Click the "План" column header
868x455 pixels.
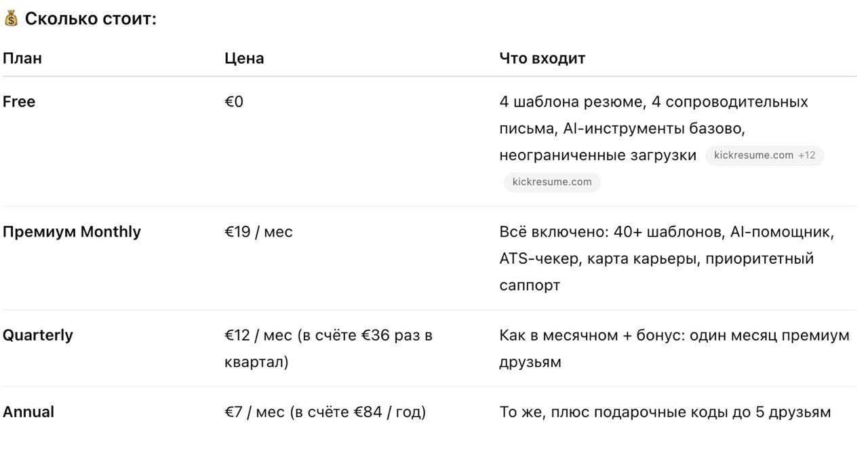tap(22, 58)
